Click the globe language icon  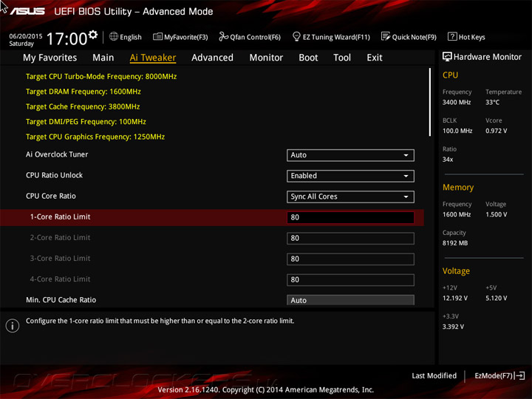[114, 36]
